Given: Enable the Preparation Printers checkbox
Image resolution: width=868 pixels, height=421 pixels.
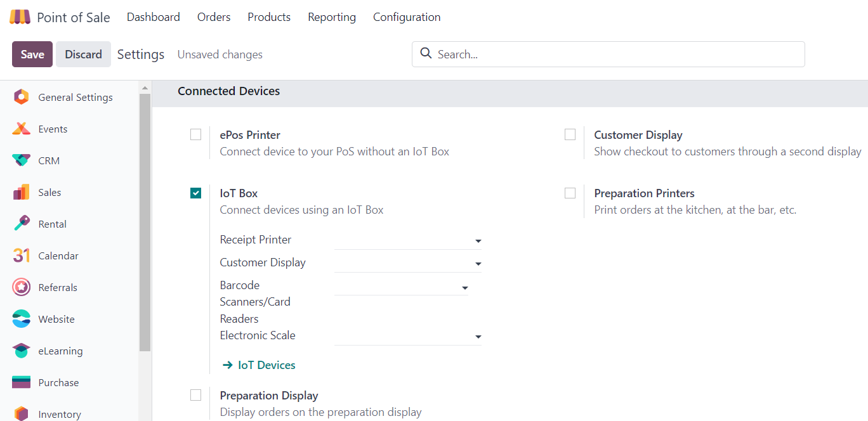Looking at the screenshot, I should tap(570, 193).
